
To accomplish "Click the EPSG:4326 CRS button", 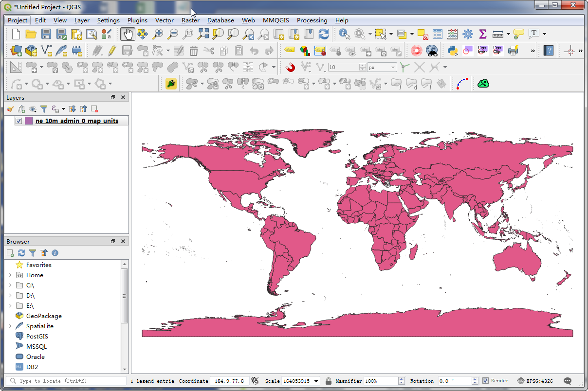I will coord(535,381).
